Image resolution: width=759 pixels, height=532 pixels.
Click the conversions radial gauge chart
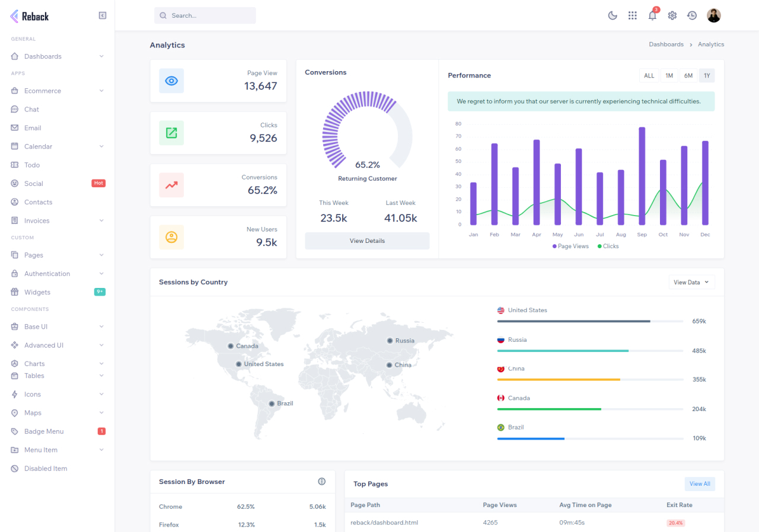(x=367, y=131)
